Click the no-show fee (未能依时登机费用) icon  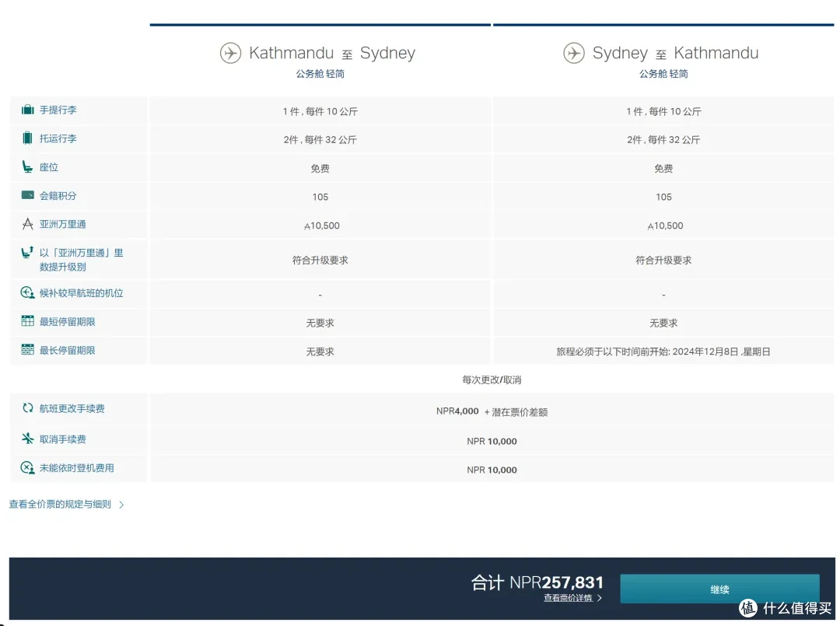[28, 468]
